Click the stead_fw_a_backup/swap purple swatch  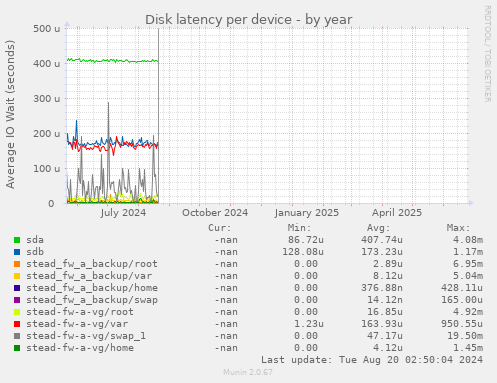[x=17, y=300]
